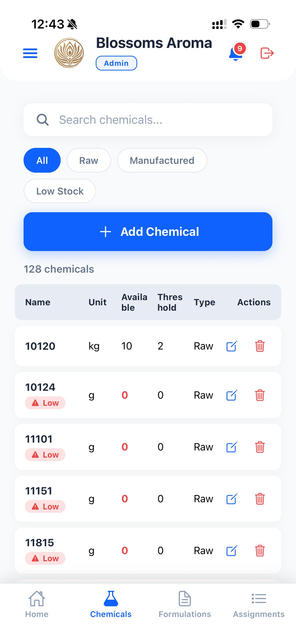The image size is (296, 644).
Task: Delete chemical 10120
Action: (260, 346)
